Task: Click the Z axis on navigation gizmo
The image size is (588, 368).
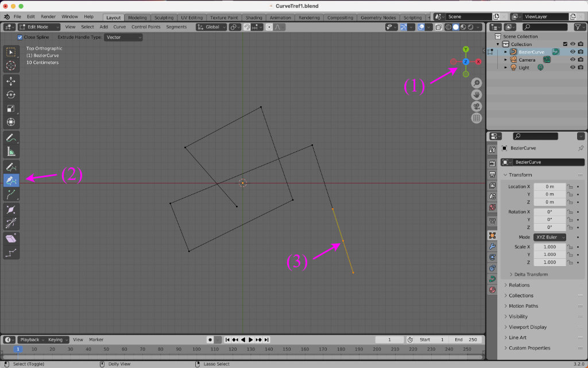Action: [x=466, y=62]
